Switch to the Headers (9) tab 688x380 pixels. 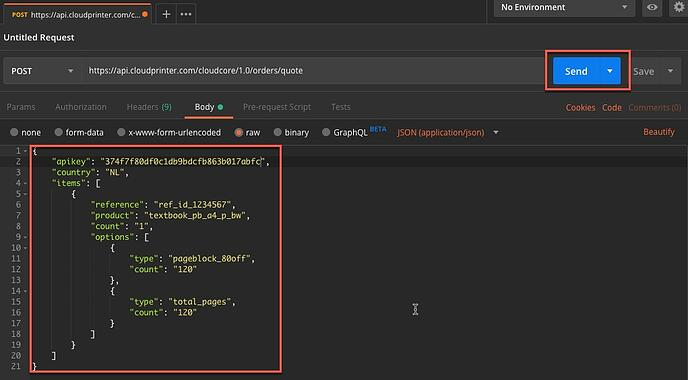coord(149,107)
